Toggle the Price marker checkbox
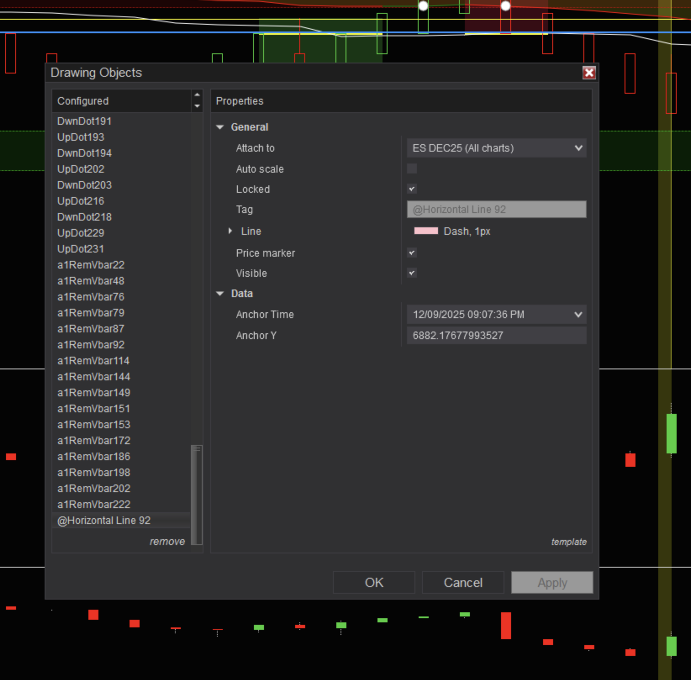Screen dimensions: 691x680 pyautogui.click(x=412, y=253)
